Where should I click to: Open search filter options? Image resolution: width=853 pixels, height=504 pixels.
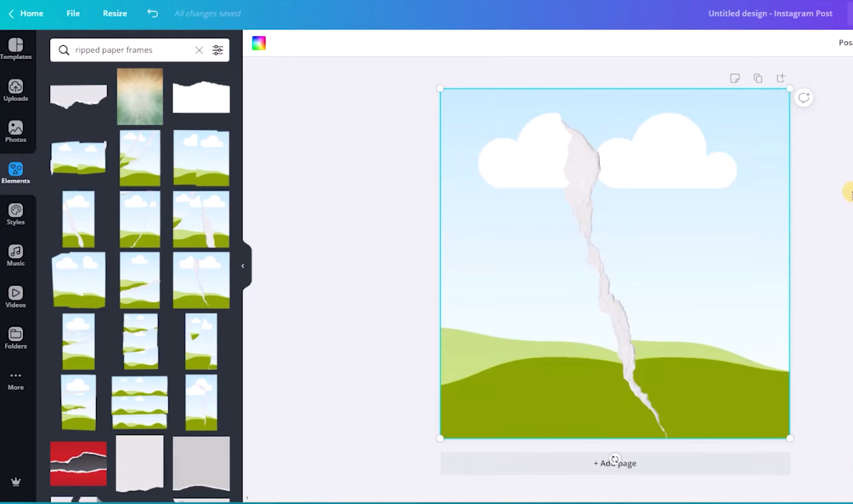[218, 50]
